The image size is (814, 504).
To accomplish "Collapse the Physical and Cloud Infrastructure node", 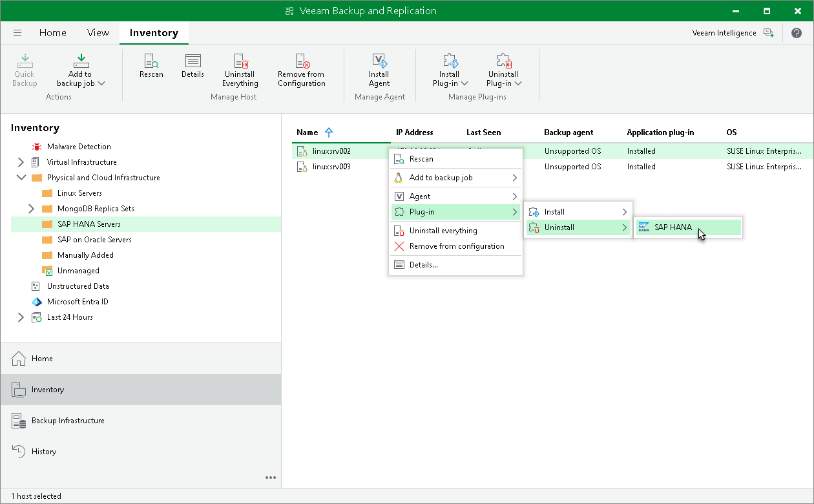I will [x=21, y=178].
